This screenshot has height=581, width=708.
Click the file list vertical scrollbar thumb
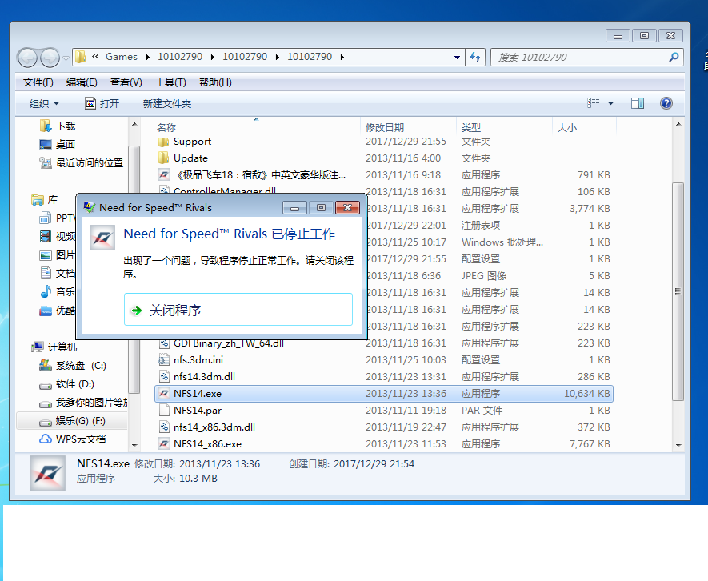pos(678,291)
